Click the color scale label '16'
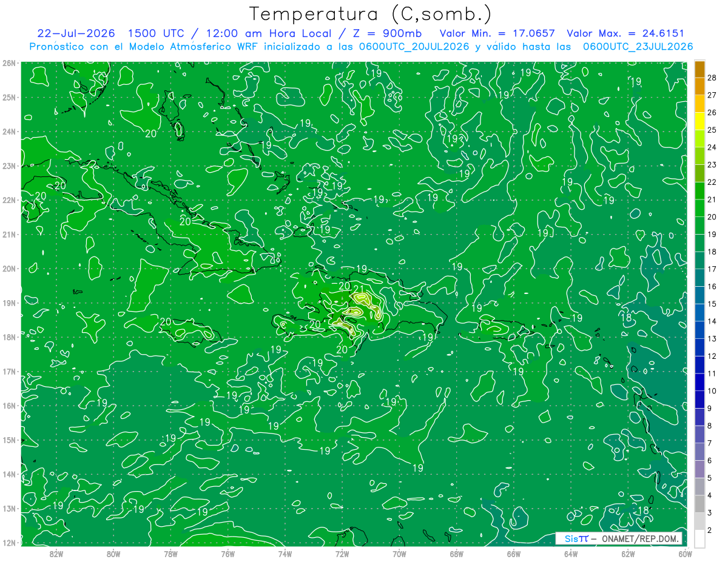This screenshot has height=562, width=728. pyautogui.click(x=712, y=287)
